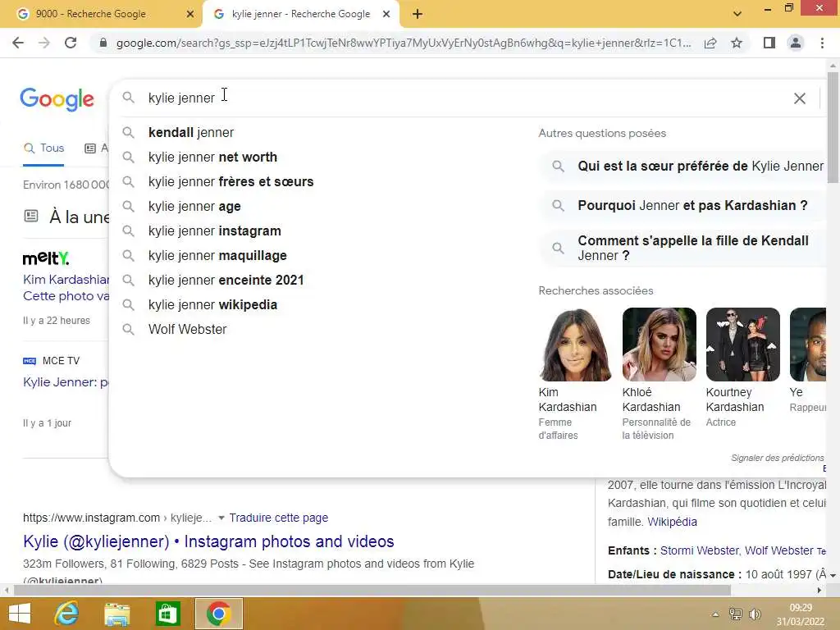This screenshot has height=630, width=840.
Task: Bookmark this page with the star
Action: [x=737, y=43]
